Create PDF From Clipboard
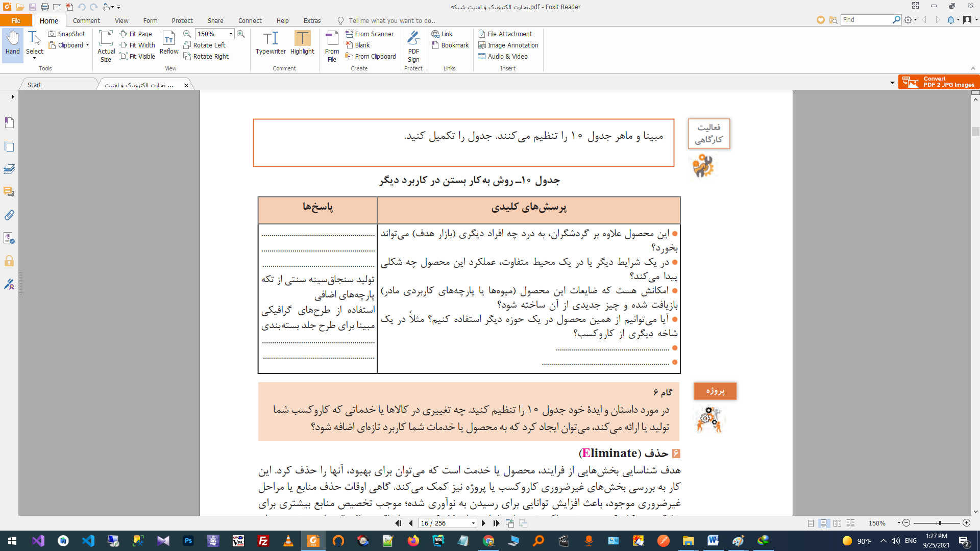 [x=371, y=56]
